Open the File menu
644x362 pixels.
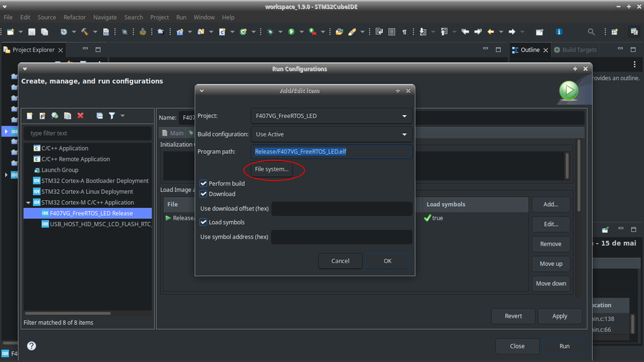coord(8,17)
